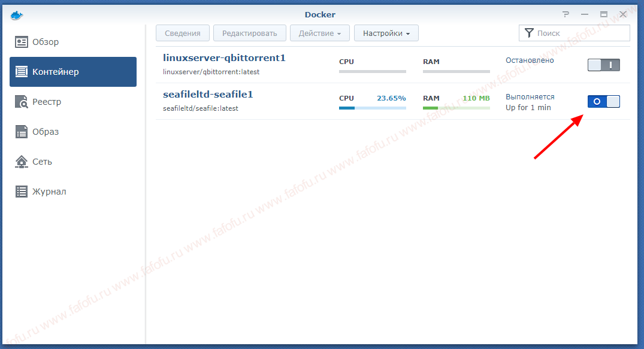This screenshot has height=349, width=644.
Task: Turn off the seafileltd-seafile1 container switch
Action: [x=604, y=101]
